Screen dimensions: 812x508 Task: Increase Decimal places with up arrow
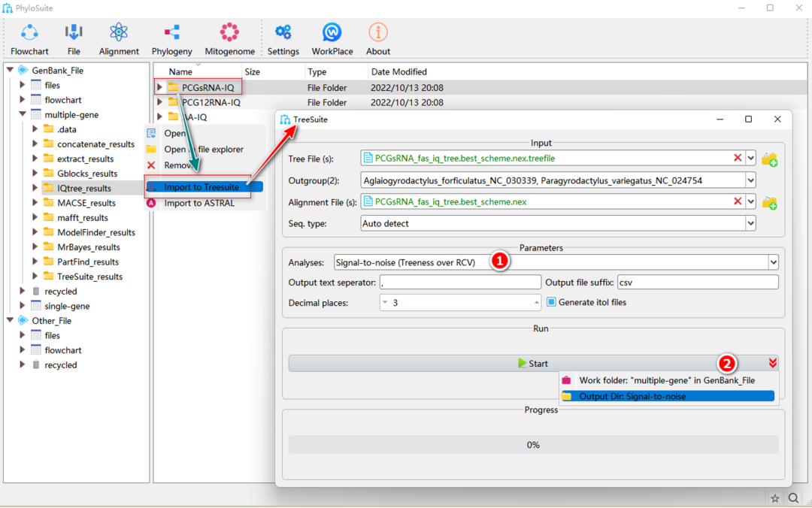pos(537,302)
